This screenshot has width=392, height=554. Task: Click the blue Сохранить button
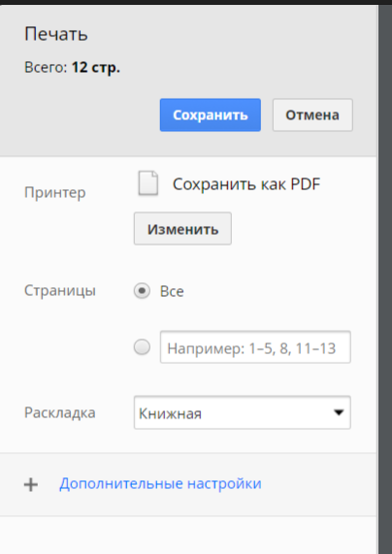[211, 114]
